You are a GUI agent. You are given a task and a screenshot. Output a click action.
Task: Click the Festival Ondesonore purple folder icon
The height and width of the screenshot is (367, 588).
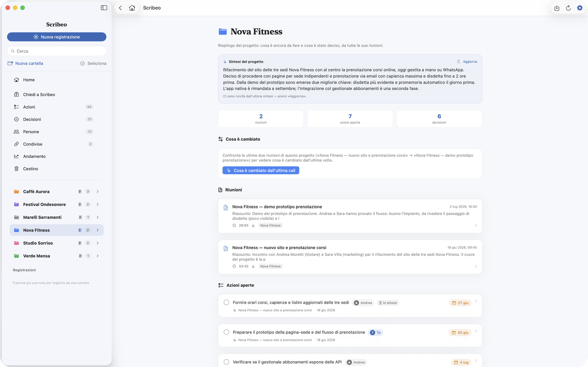[x=16, y=204]
